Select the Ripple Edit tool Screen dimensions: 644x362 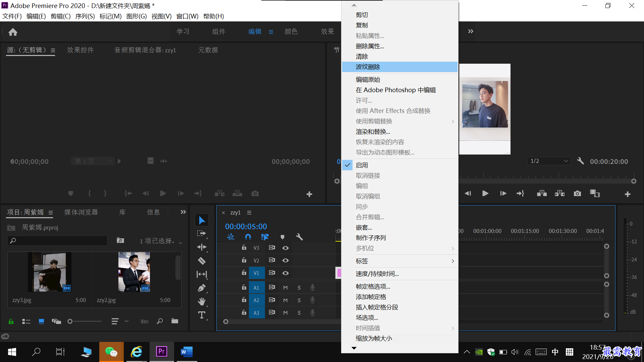[x=202, y=247]
